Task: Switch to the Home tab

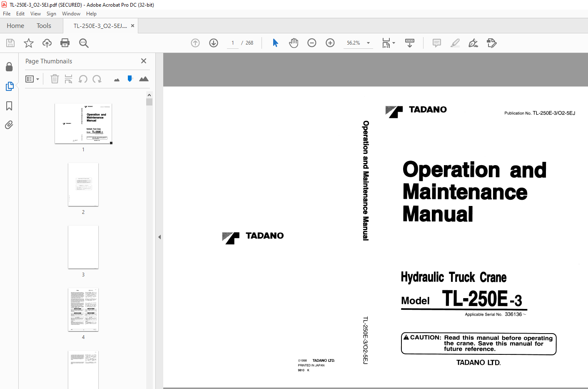Action: [15, 26]
